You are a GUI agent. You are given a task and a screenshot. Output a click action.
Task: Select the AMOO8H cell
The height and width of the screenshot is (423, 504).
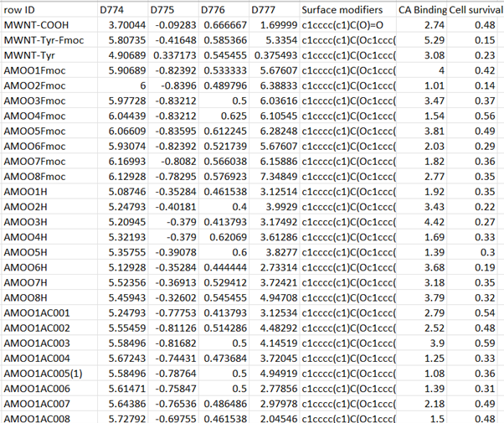(49, 297)
